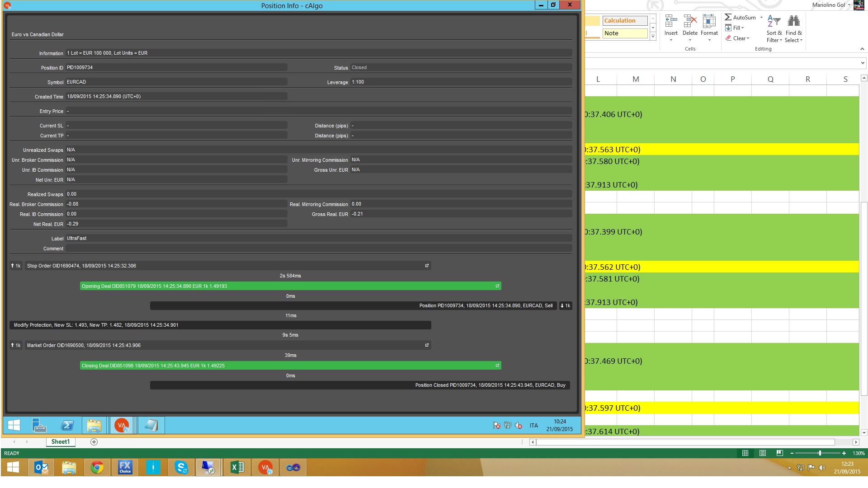Open Skype from the host taskbar
868x488 pixels.
181,468
